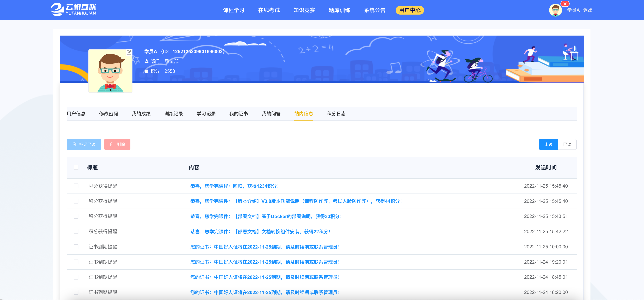Click the 标题 column header
The width and height of the screenshot is (644, 300).
tap(92, 167)
